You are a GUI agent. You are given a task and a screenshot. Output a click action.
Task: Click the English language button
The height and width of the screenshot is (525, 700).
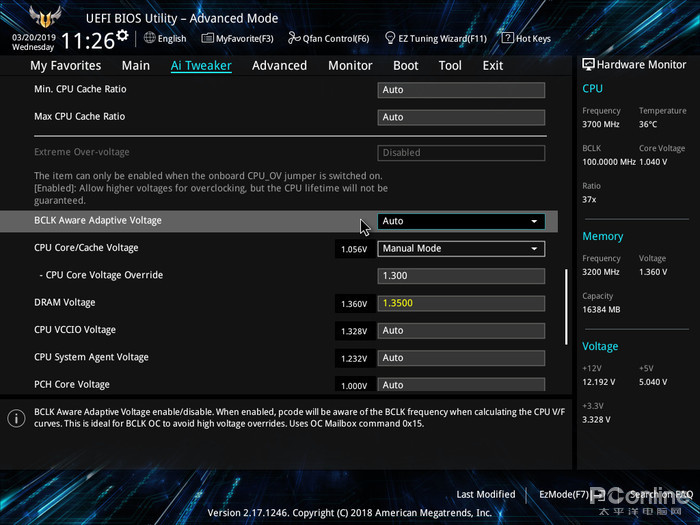165,38
